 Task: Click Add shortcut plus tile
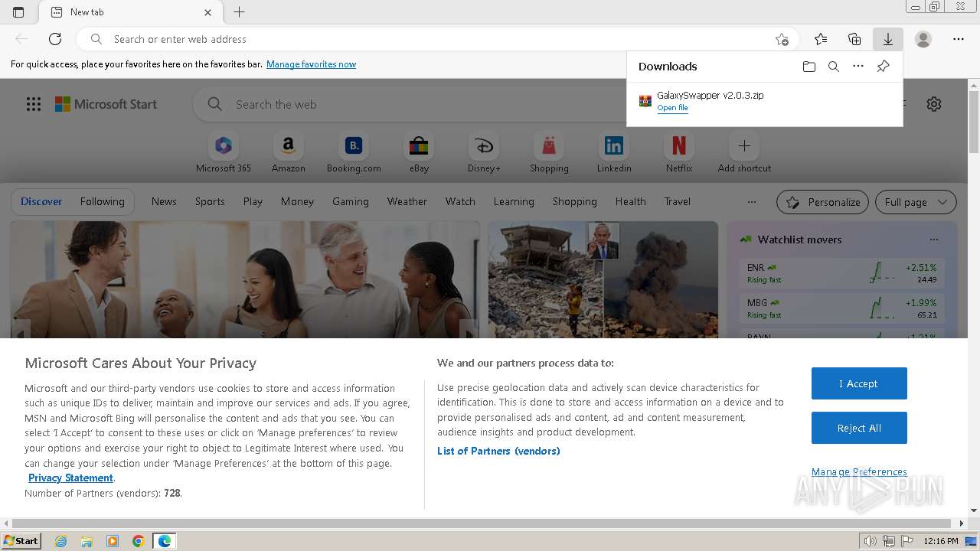(x=744, y=153)
